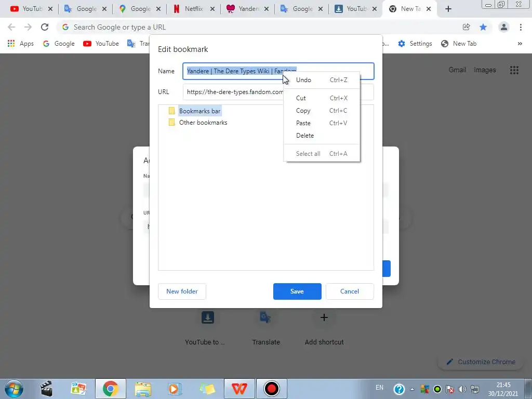Choose Copy in the context menu
532x399 pixels.
tap(322, 111)
